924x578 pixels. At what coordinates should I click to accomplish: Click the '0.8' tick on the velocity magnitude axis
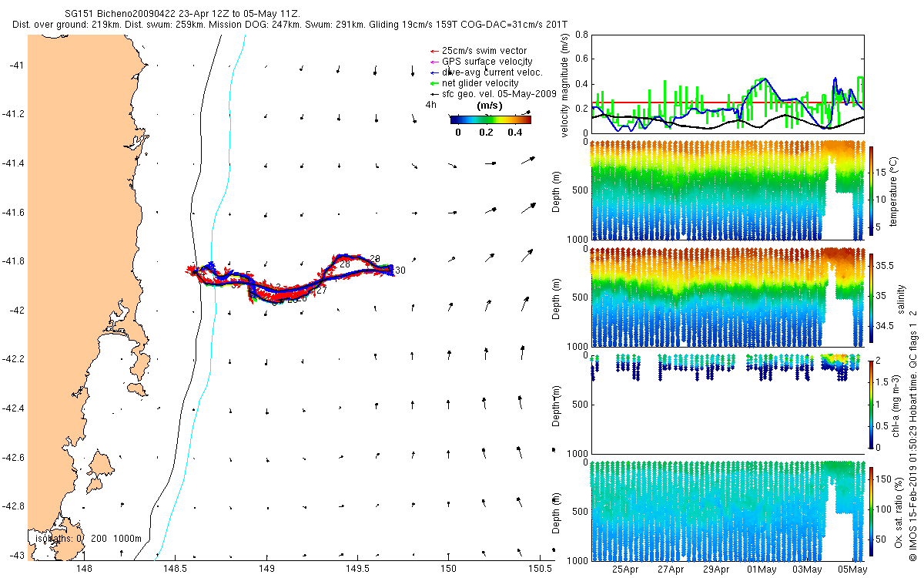tap(581, 35)
